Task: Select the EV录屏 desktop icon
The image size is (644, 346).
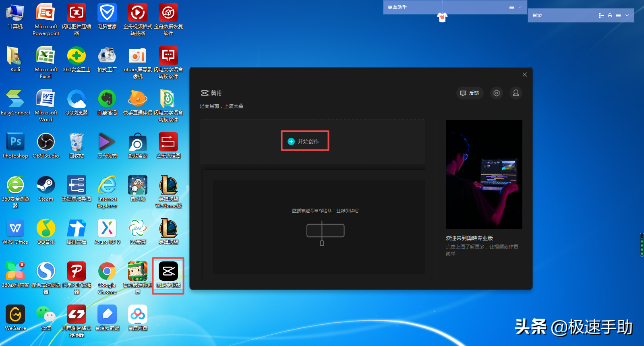Action: [x=138, y=232]
